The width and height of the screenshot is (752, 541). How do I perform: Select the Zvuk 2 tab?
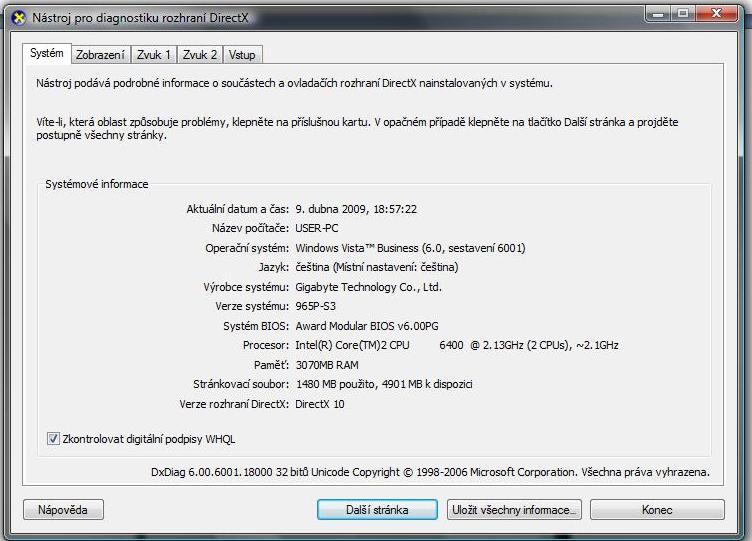click(x=200, y=55)
